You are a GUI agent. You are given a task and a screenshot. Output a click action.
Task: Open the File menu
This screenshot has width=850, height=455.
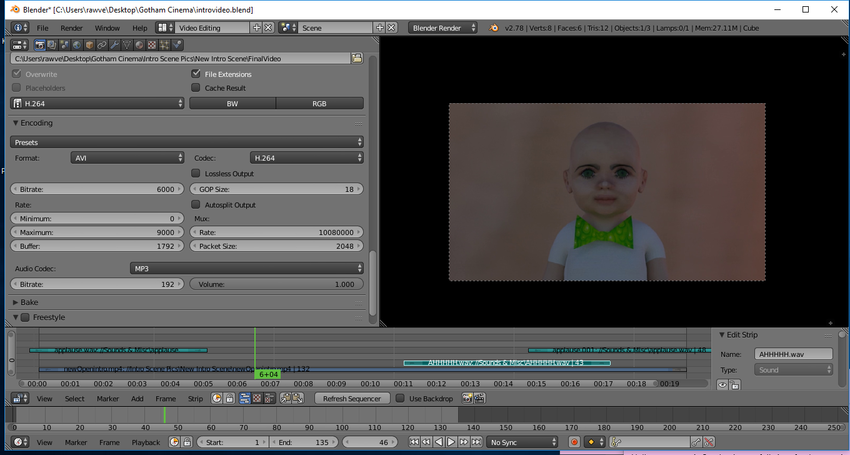pos(42,28)
